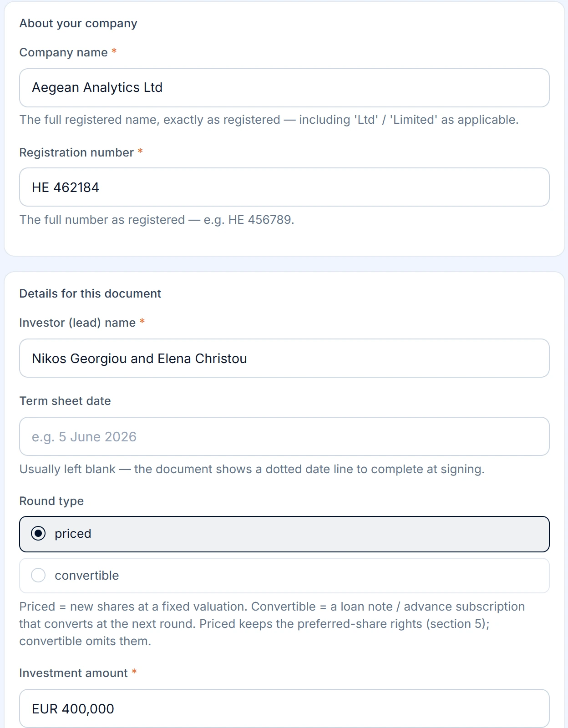Click the Company name label
This screenshot has height=728, width=568.
63,52
